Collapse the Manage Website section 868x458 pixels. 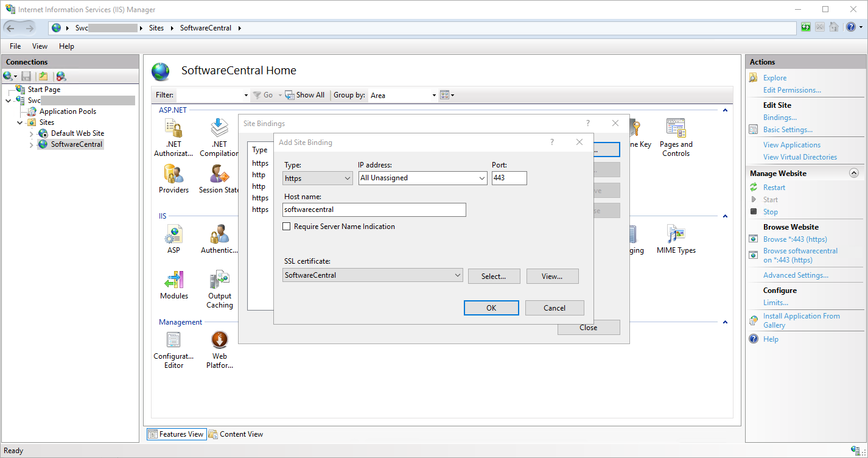[853, 174]
